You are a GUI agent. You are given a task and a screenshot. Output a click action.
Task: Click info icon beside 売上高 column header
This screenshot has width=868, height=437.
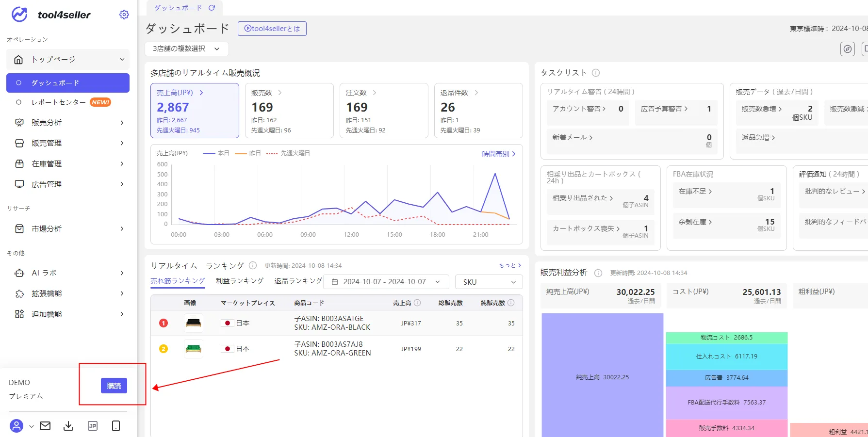417,303
